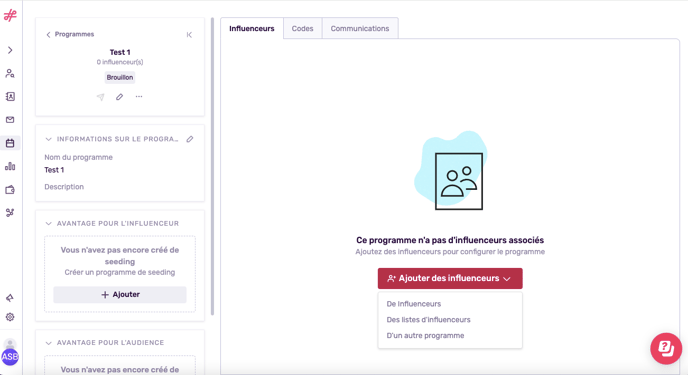Choose Des listes d'influenceurs option
688x375 pixels.
pos(428,320)
